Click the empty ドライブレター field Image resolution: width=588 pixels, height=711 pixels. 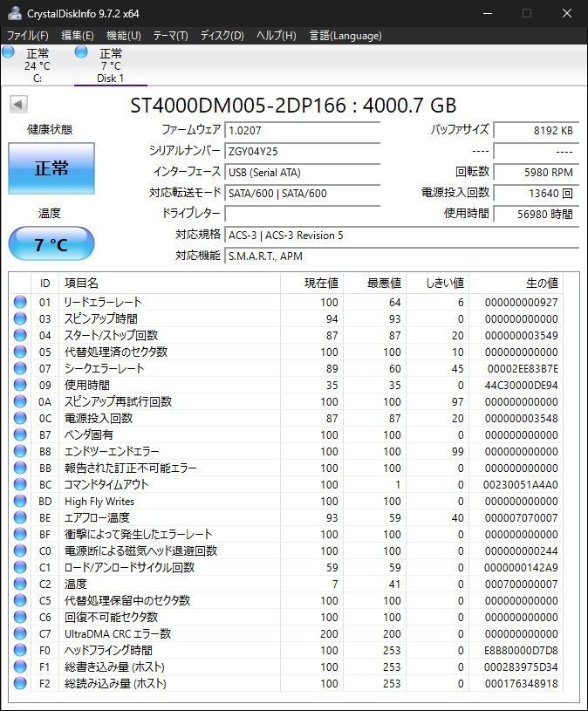(303, 214)
